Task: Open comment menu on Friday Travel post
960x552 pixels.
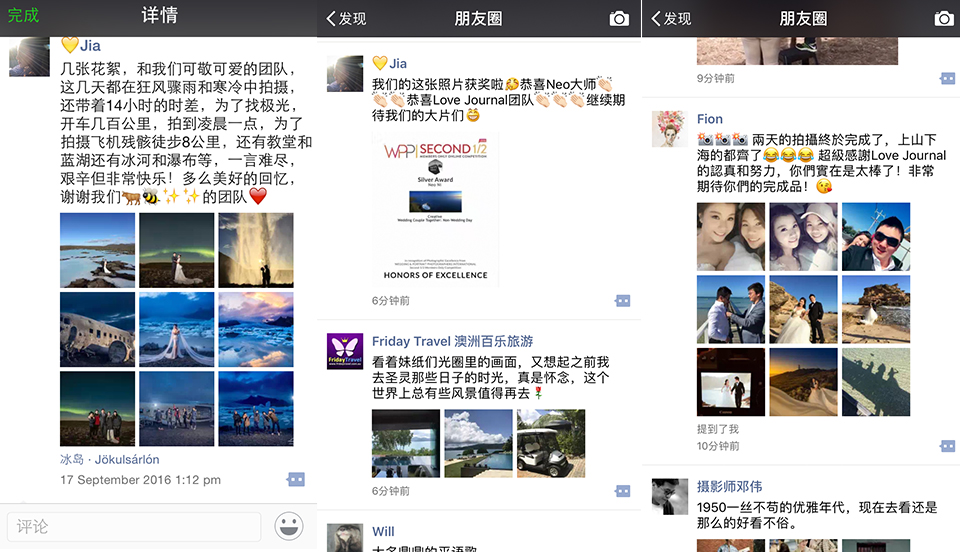Action: [623, 491]
